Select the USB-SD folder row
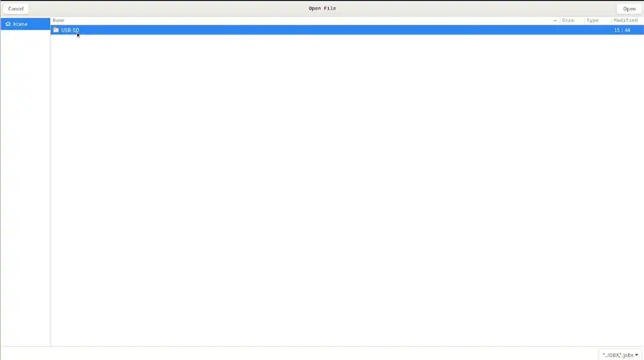644x360 pixels. (347, 30)
